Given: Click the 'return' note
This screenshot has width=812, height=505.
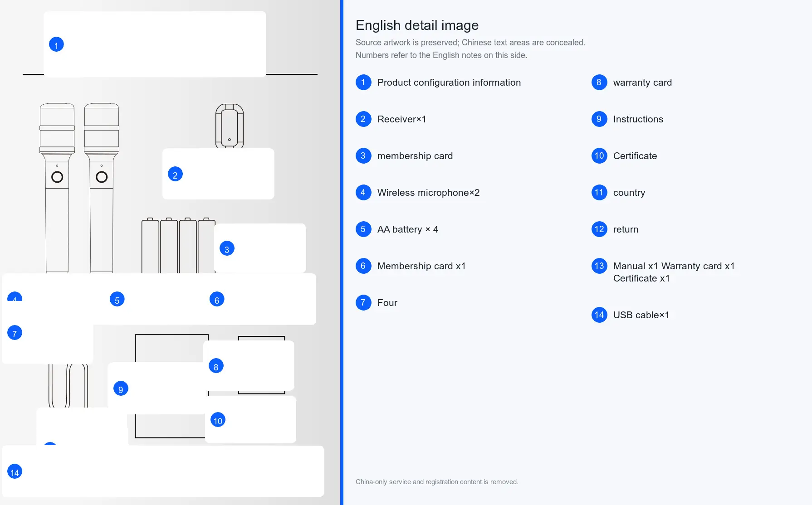Looking at the screenshot, I should click(x=626, y=229).
